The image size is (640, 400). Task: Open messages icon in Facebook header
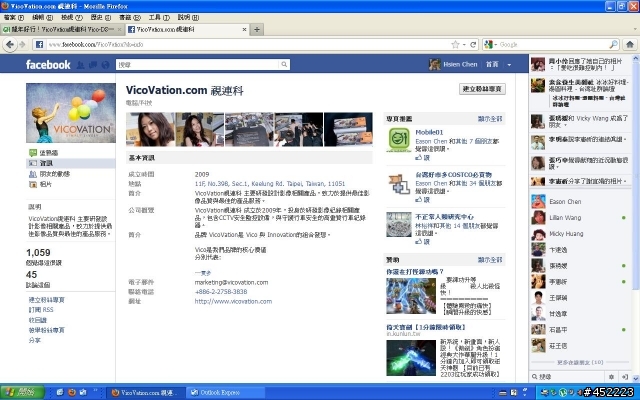[x=93, y=64]
